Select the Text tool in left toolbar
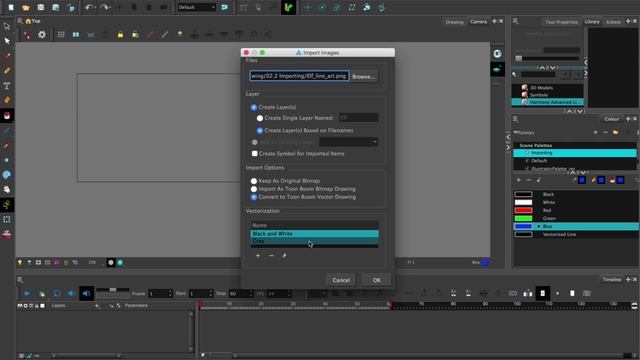Screen dimensions: 640x360 [x=7, y=86]
